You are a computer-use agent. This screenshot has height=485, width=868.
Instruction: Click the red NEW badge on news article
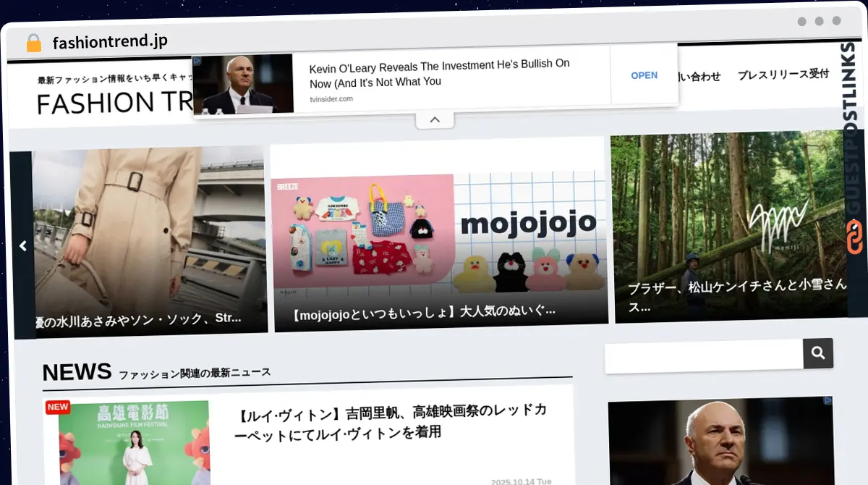click(57, 407)
